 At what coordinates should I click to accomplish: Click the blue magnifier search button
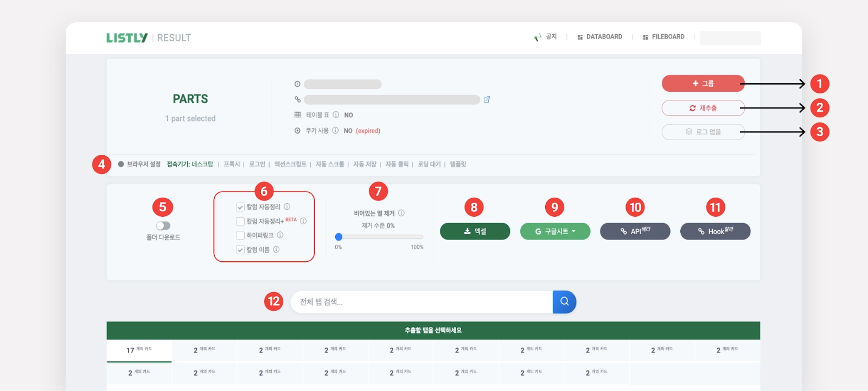(564, 302)
